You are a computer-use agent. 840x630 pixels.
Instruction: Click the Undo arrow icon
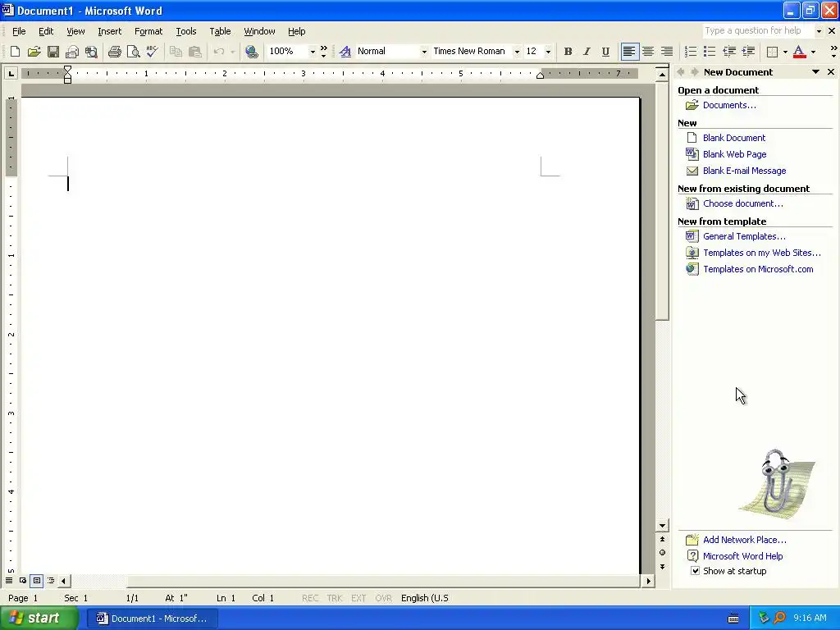(x=218, y=52)
